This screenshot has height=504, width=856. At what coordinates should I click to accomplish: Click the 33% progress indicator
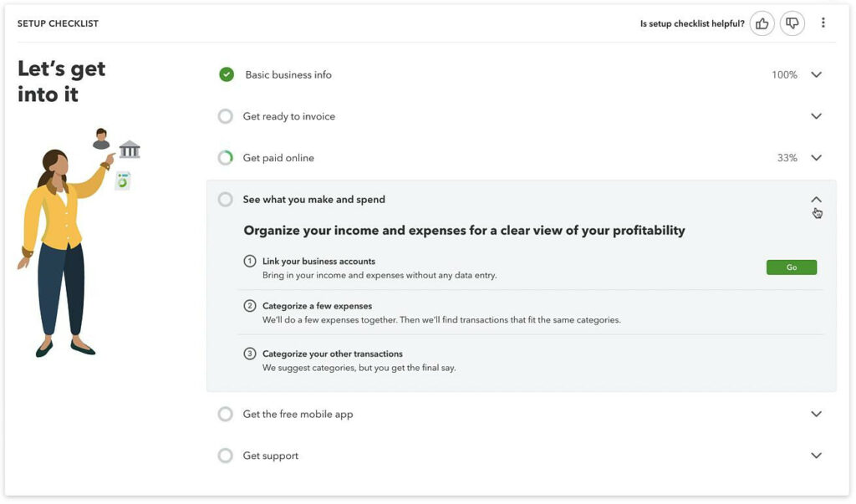(x=787, y=157)
